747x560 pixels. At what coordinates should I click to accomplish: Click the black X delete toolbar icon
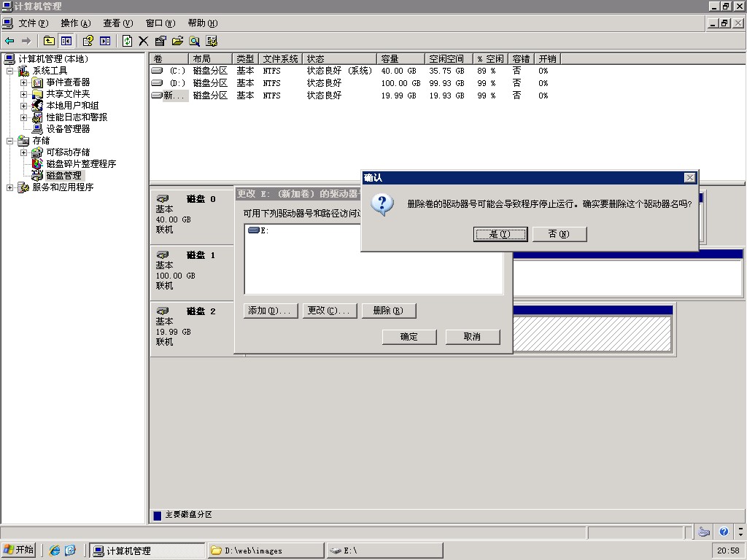pyautogui.click(x=144, y=41)
